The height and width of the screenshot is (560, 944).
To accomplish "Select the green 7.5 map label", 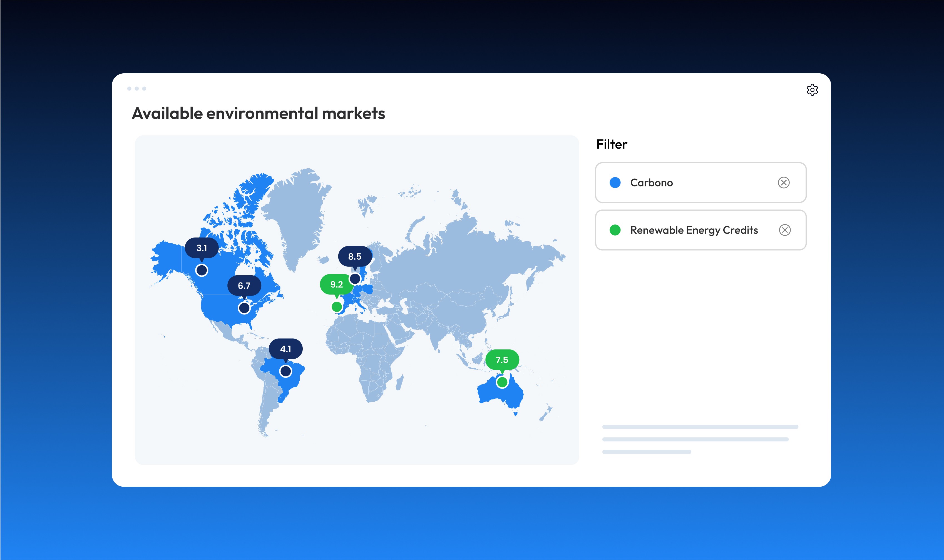I will 502,360.
